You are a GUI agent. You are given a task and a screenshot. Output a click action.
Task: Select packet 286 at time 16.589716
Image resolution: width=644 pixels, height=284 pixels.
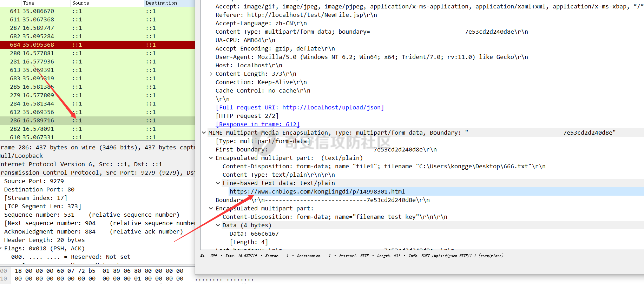tap(98, 121)
